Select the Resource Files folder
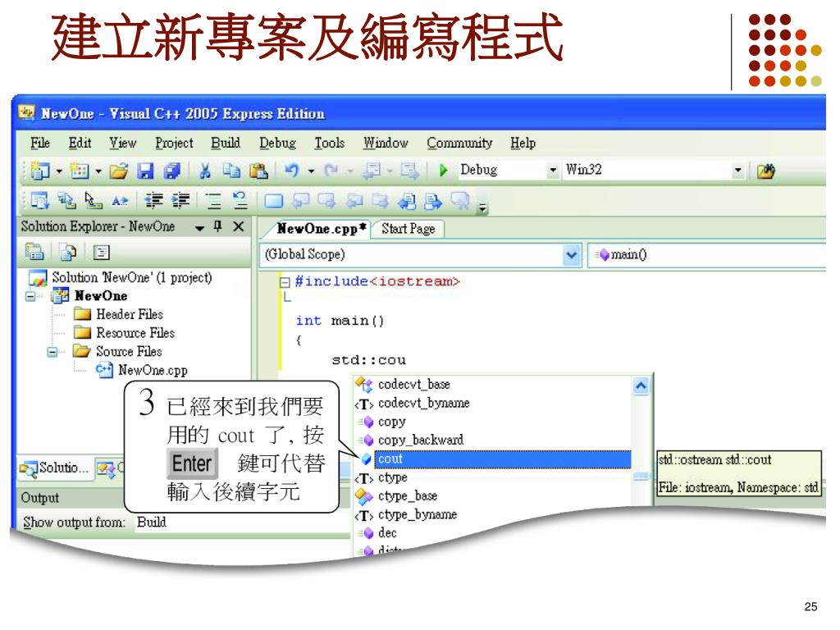The image size is (840, 630). click(135, 333)
